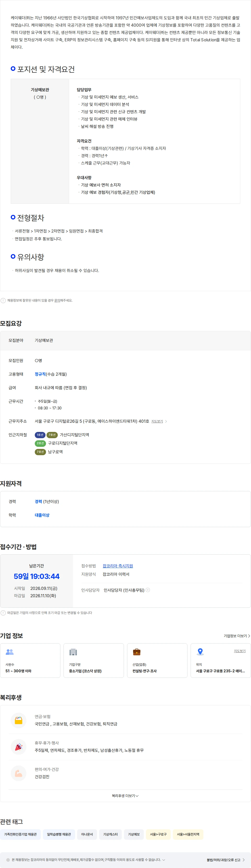The height and width of the screenshot is (868, 251).
Task: Select the 서울>구로구 location tag
Action: (x=158, y=834)
